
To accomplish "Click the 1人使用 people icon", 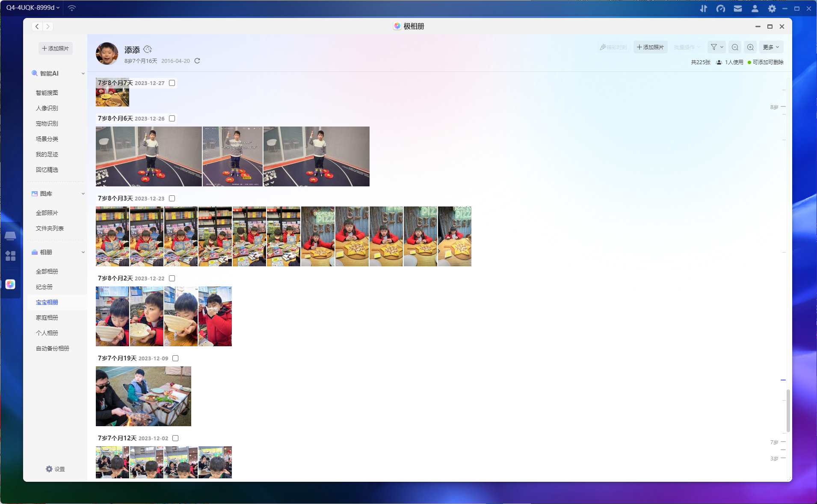I will 719,62.
